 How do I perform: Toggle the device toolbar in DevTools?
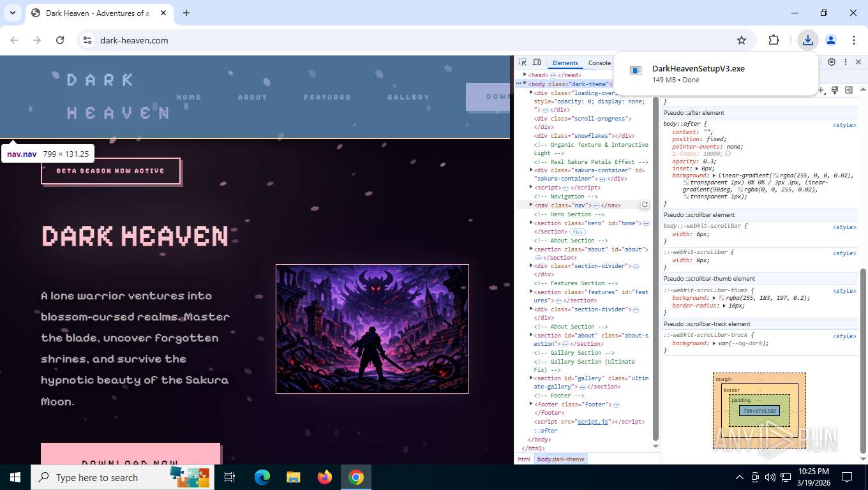click(x=537, y=63)
